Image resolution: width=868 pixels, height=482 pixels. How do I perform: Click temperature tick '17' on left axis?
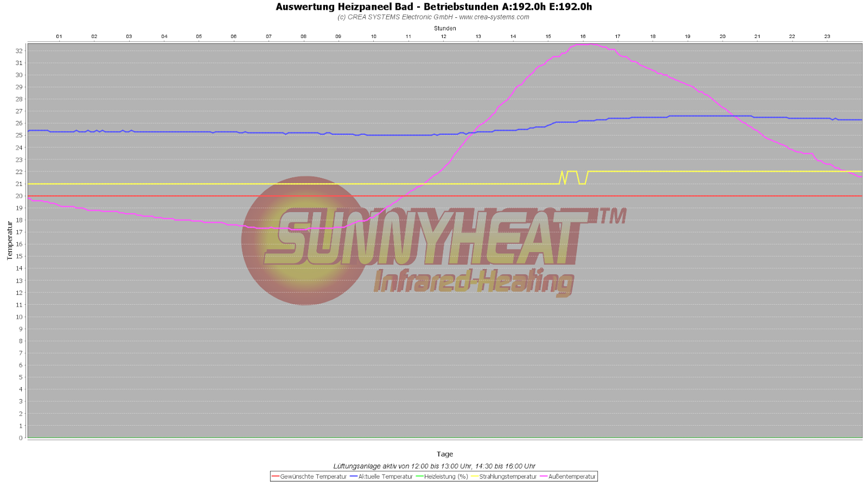coord(19,232)
